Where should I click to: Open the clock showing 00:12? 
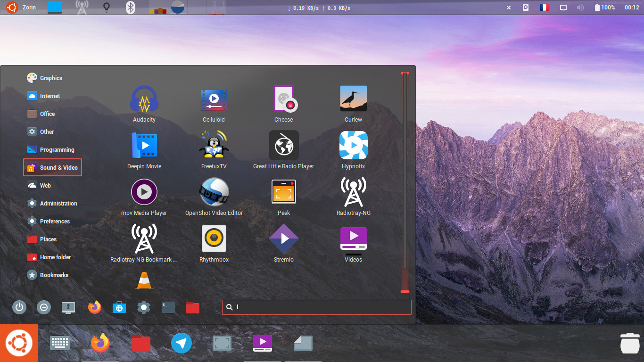tap(632, 8)
